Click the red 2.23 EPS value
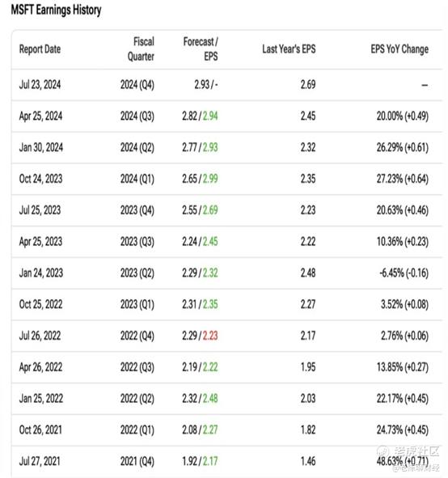The image size is (448, 478). point(210,336)
